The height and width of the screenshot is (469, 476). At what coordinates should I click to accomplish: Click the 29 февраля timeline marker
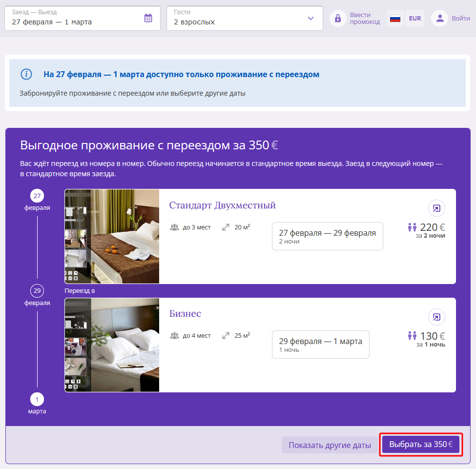tap(37, 291)
